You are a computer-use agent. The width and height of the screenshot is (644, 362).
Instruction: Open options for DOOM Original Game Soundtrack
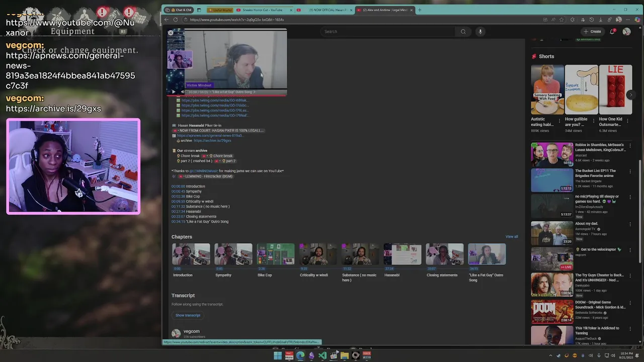click(630, 302)
